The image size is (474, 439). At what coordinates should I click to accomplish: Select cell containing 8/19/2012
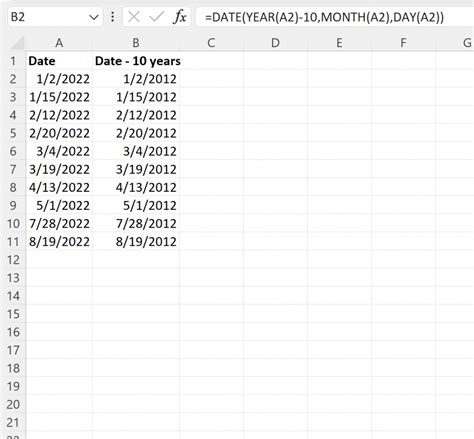click(x=136, y=242)
